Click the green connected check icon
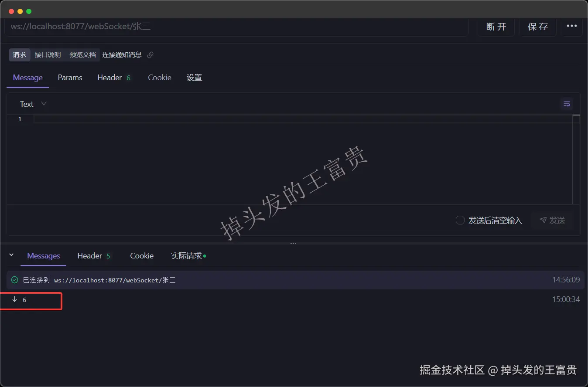Image resolution: width=588 pixels, height=387 pixels. pyautogui.click(x=14, y=280)
